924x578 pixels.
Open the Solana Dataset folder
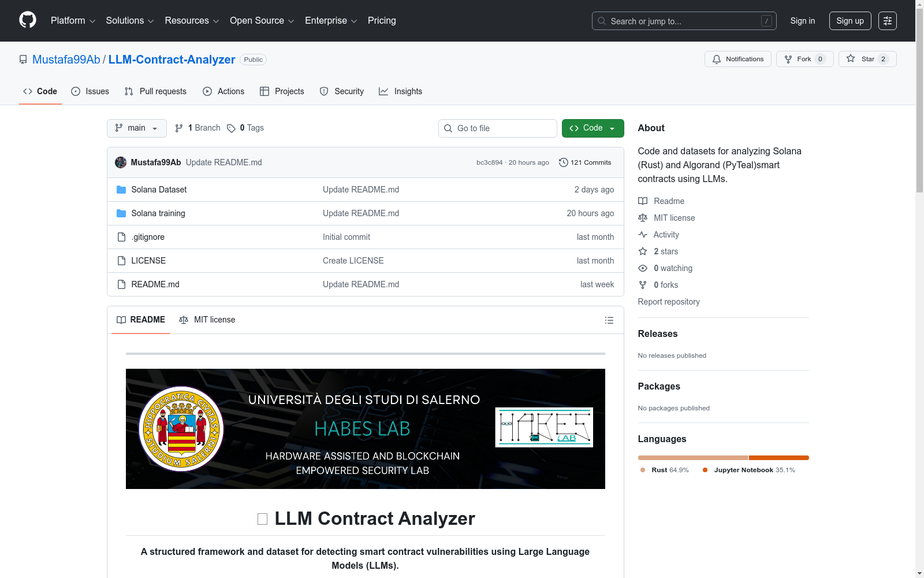159,190
